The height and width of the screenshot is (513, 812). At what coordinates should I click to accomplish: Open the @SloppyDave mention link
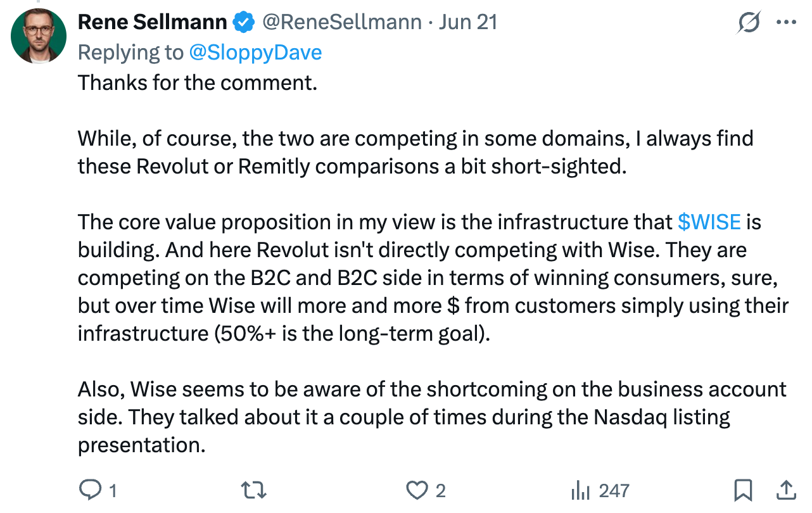point(255,52)
